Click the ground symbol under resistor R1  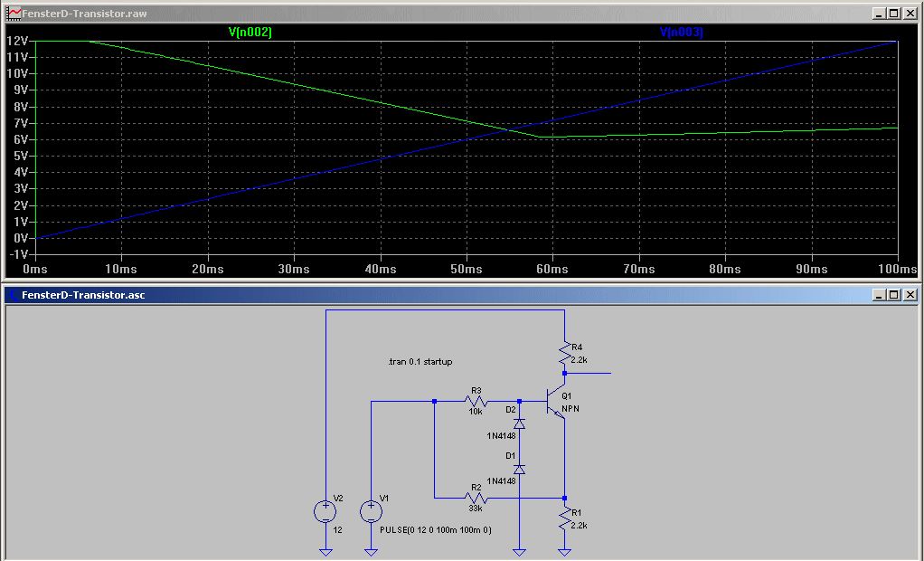point(564,552)
